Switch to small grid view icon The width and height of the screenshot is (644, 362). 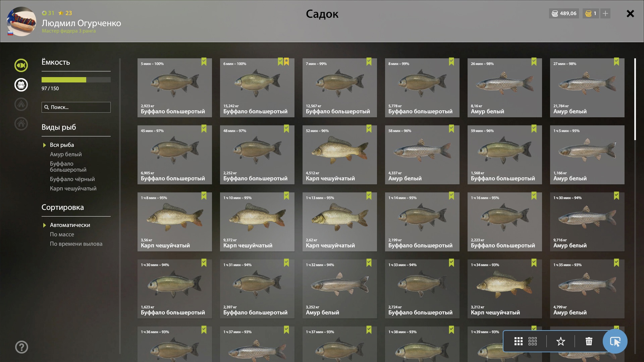point(533,341)
